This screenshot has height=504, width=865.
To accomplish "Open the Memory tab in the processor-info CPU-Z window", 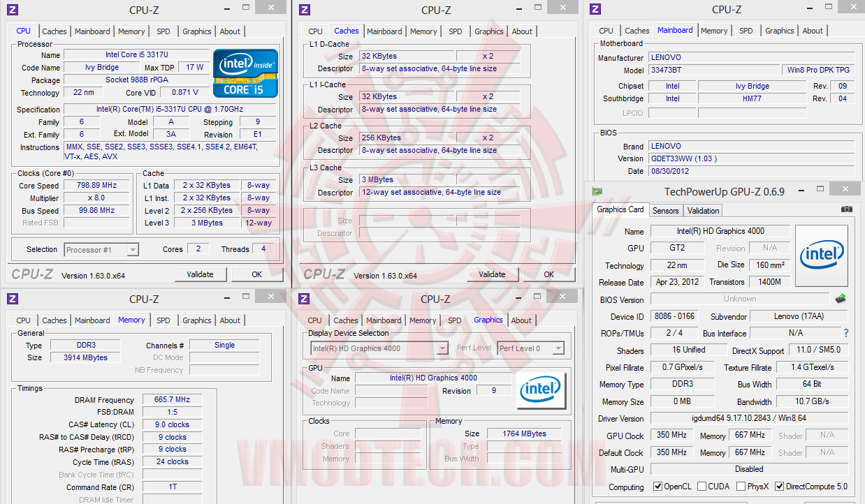I will [131, 31].
